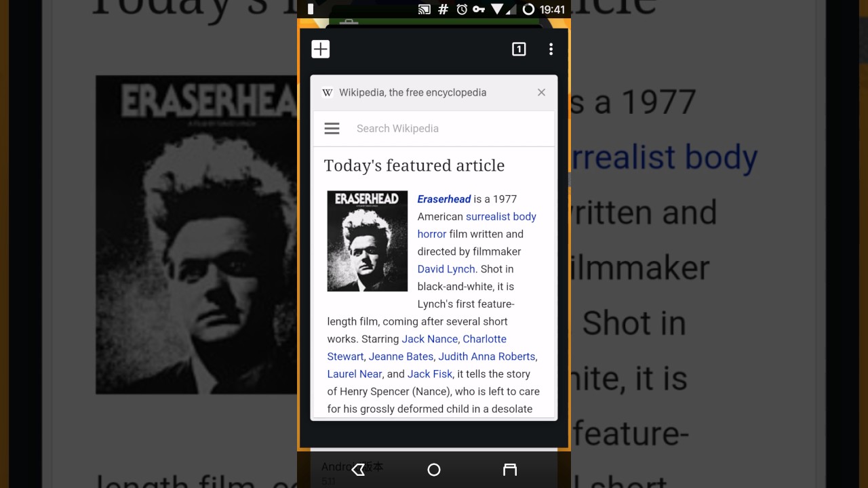Close the Wikipedia tab card
This screenshot has height=488, width=868.
tap(541, 92)
